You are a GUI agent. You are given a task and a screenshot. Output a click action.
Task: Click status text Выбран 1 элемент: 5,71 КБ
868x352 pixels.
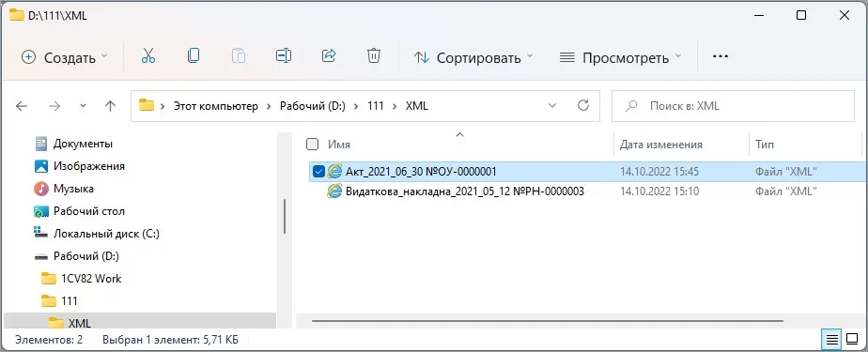(x=171, y=339)
